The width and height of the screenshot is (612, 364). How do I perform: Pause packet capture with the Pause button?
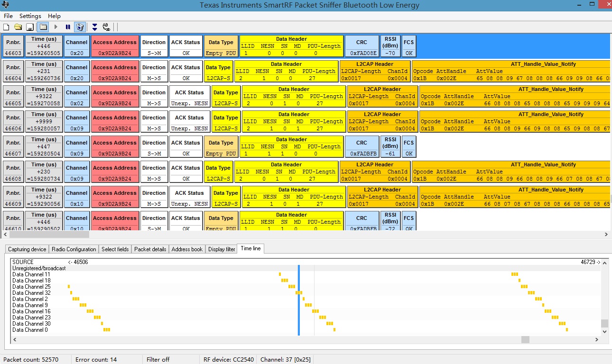tap(68, 27)
